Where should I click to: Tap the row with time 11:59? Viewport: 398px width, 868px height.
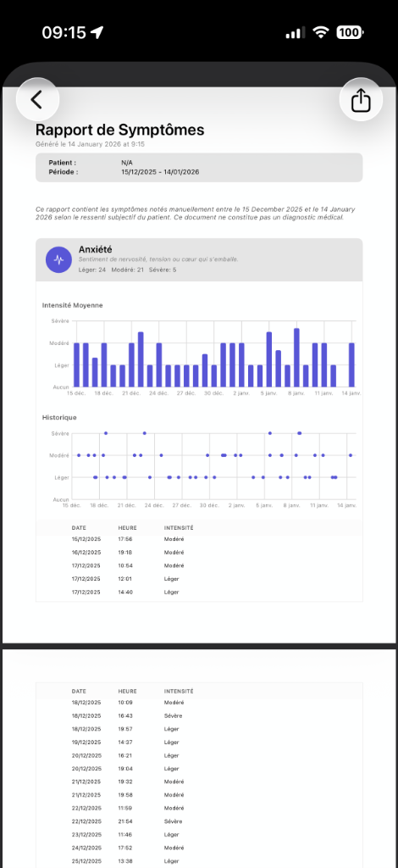pos(199,808)
